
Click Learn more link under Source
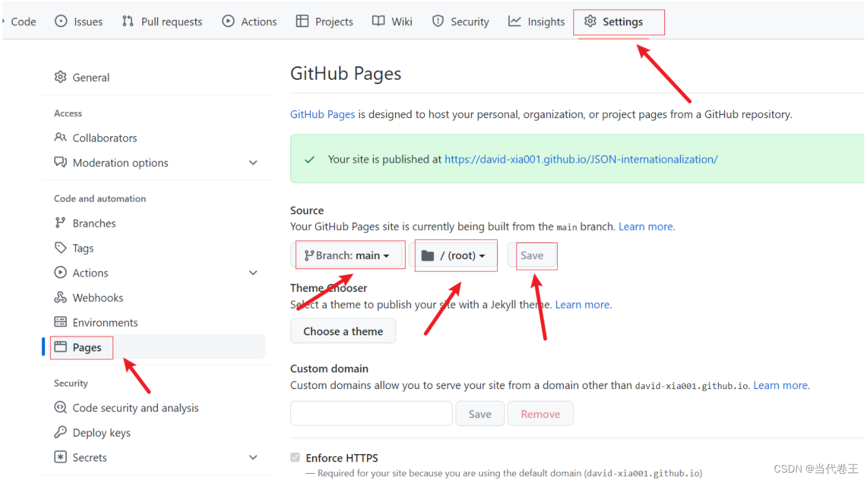646,226
